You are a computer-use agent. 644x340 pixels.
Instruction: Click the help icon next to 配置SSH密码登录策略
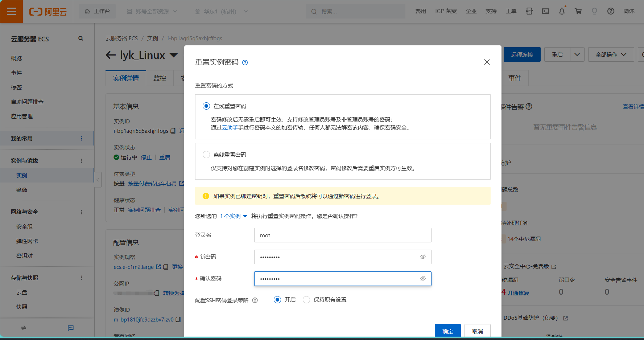click(x=255, y=300)
